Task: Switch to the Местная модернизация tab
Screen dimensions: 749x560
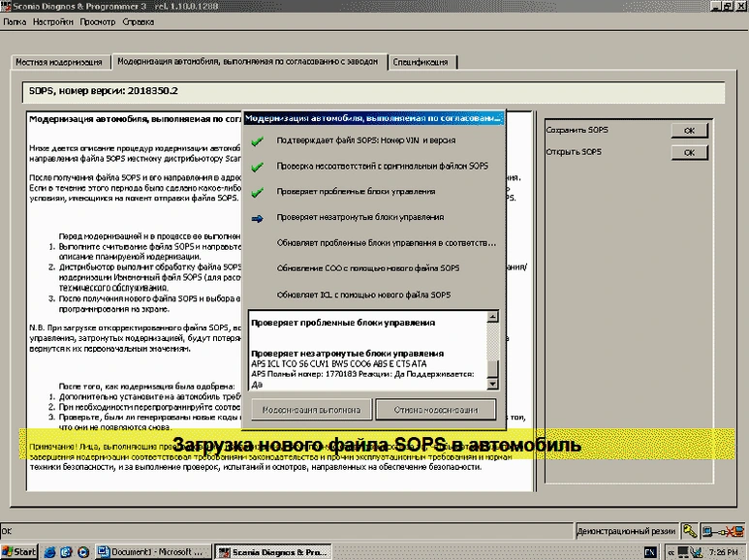Action: click(x=59, y=62)
